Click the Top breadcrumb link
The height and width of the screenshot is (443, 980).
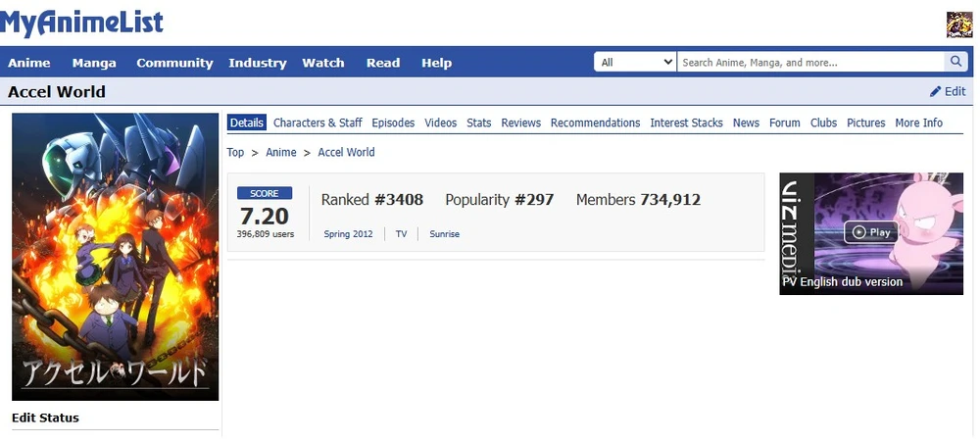point(235,152)
